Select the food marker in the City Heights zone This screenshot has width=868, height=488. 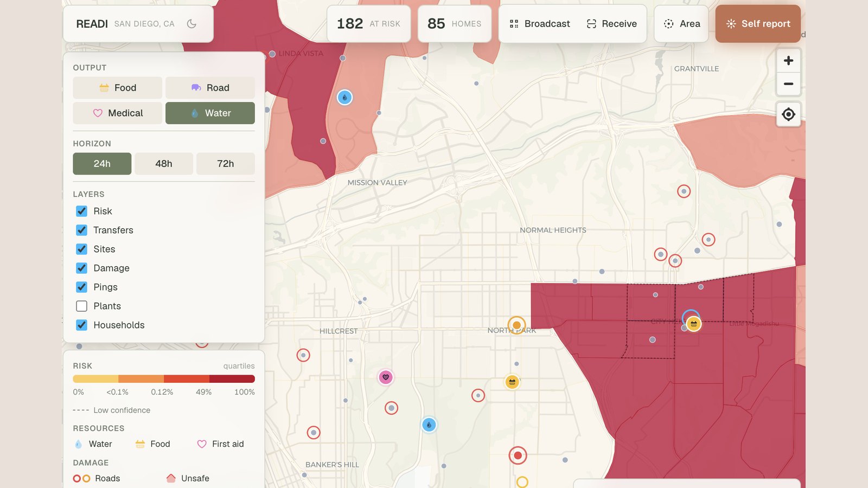(693, 324)
